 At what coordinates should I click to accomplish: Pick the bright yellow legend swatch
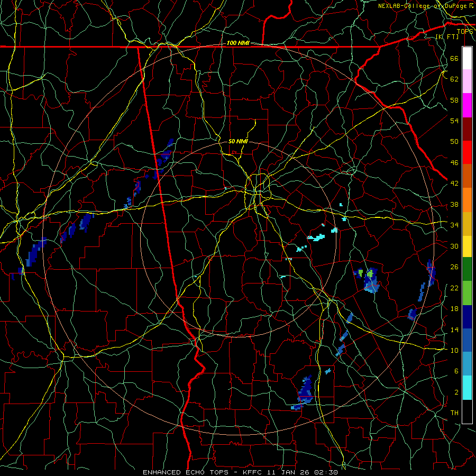(x=467, y=246)
